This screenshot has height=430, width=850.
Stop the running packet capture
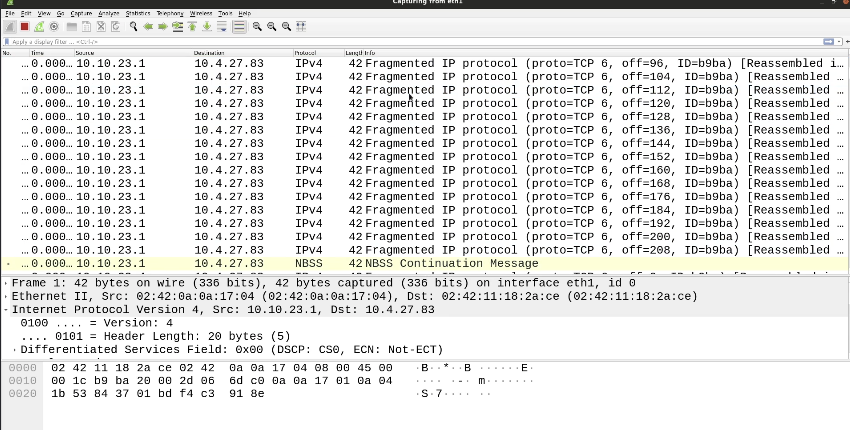point(23,26)
